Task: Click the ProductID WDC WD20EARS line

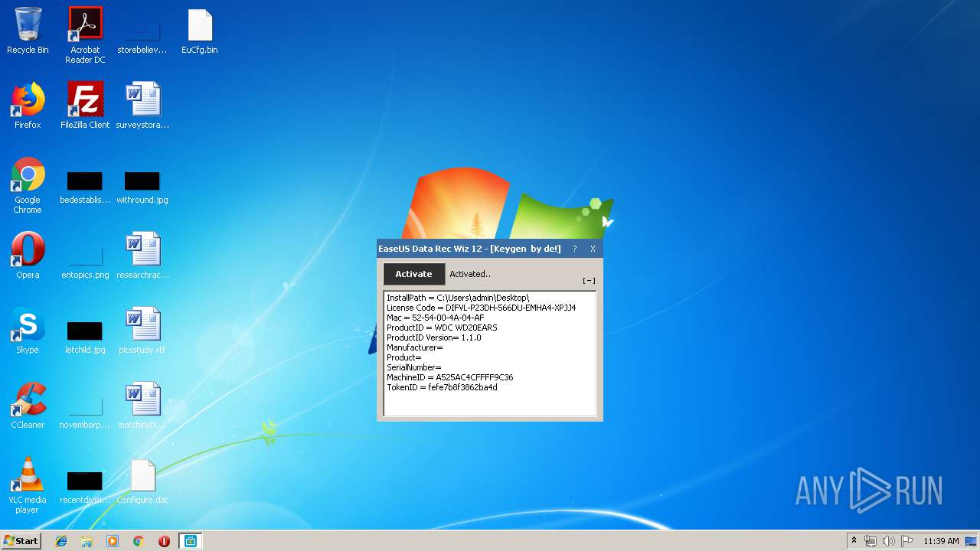Action: tap(442, 328)
